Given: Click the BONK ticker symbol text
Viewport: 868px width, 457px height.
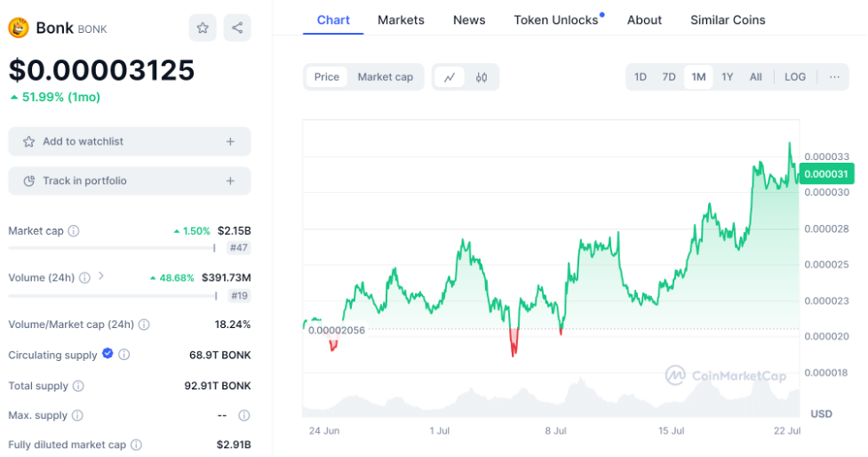Looking at the screenshot, I should coord(92,29).
